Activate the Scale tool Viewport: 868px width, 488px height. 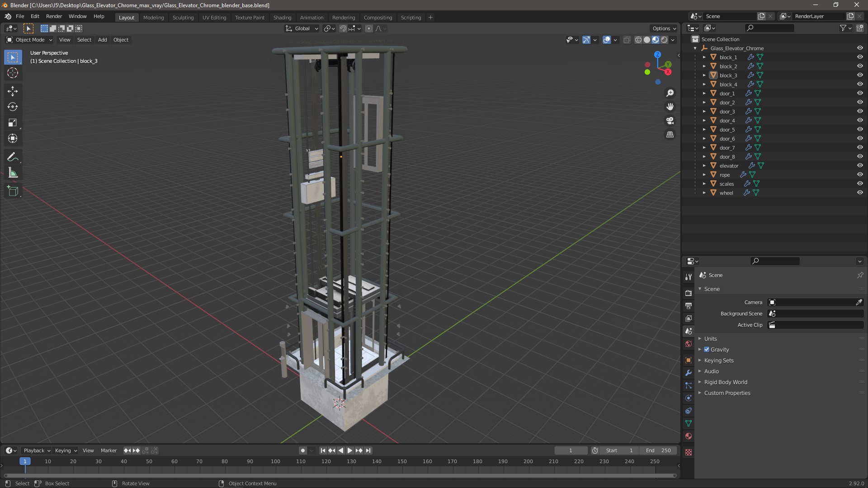pos(13,122)
